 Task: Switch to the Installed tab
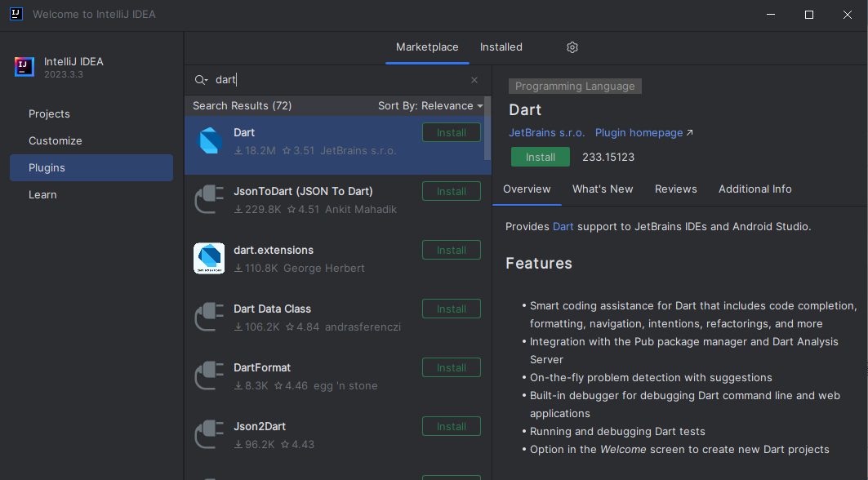click(501, 47)
